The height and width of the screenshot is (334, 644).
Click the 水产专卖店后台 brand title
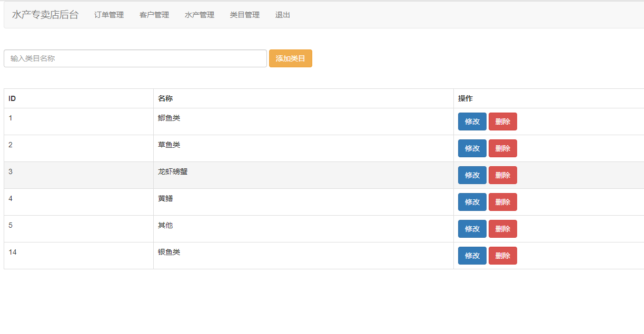45,15
